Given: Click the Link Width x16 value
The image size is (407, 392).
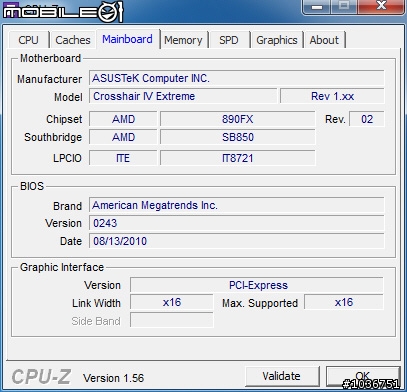Looking at the screenshot, I should point(172,302).
